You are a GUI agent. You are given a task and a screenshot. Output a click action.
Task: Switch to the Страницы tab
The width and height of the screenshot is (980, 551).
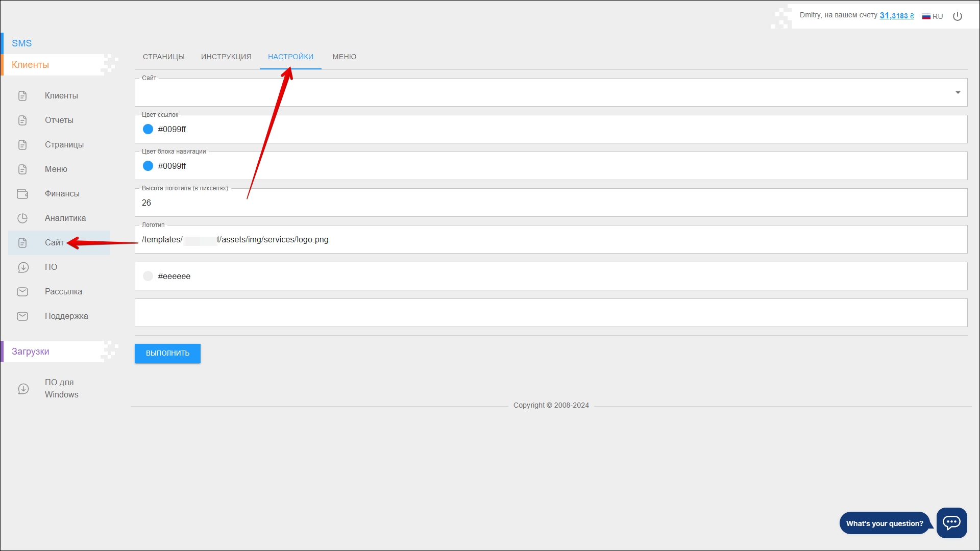pyautogui.click(x=163, y=57)
